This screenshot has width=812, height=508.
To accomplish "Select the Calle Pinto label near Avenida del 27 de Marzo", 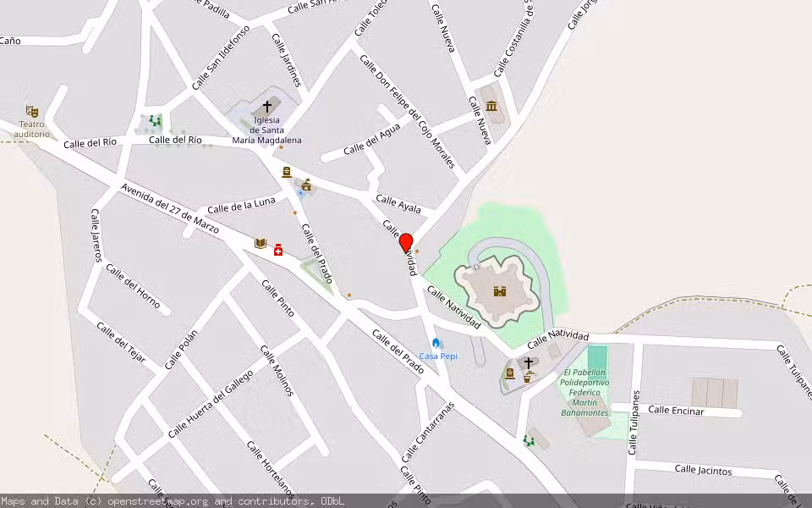I will [278, 298].
